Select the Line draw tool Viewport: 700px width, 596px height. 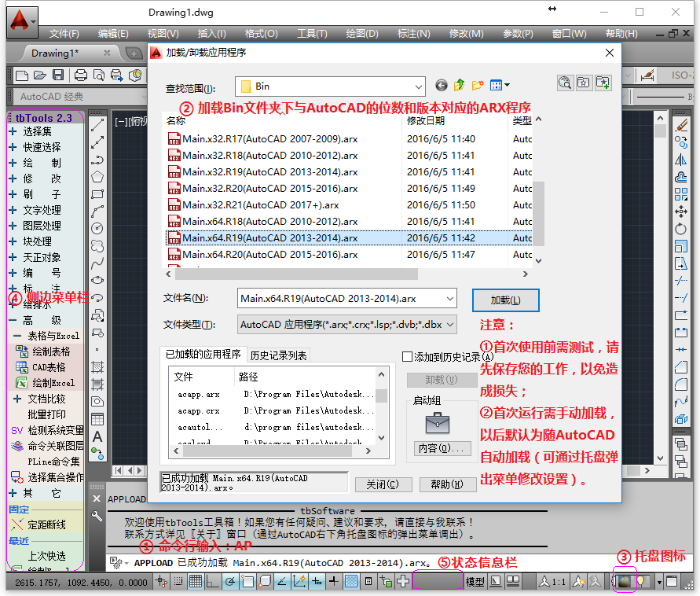[x=97, y=126]
